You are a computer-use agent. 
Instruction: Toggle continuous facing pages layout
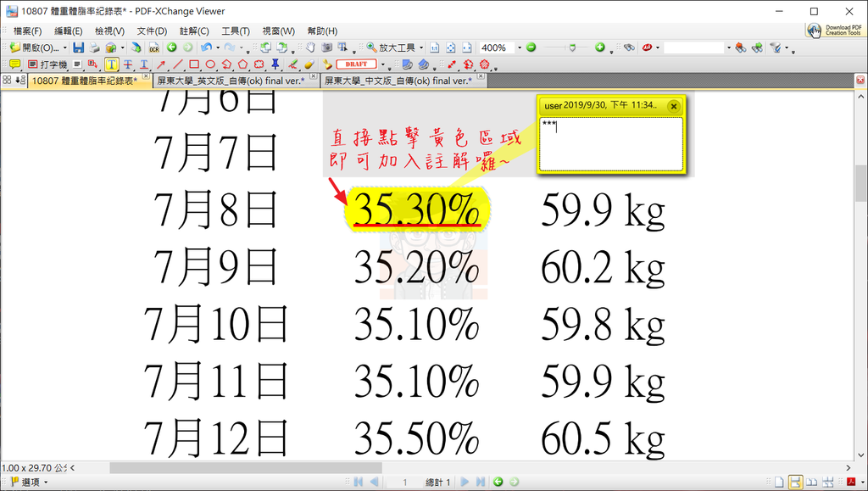[x=828, y=483]
